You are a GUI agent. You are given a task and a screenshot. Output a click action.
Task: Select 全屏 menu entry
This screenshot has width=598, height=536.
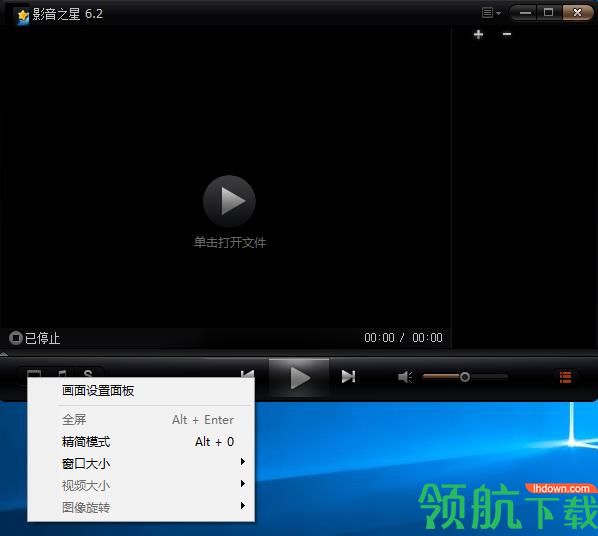point(141,420)
